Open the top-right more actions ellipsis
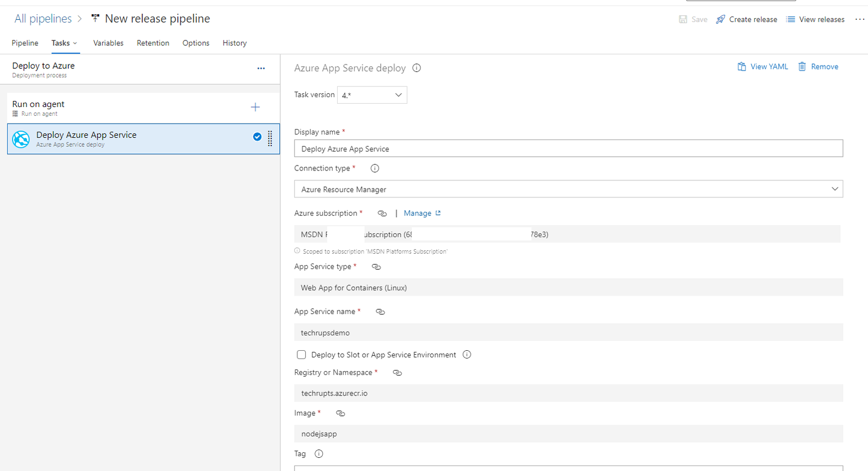 tap(860, 19)
